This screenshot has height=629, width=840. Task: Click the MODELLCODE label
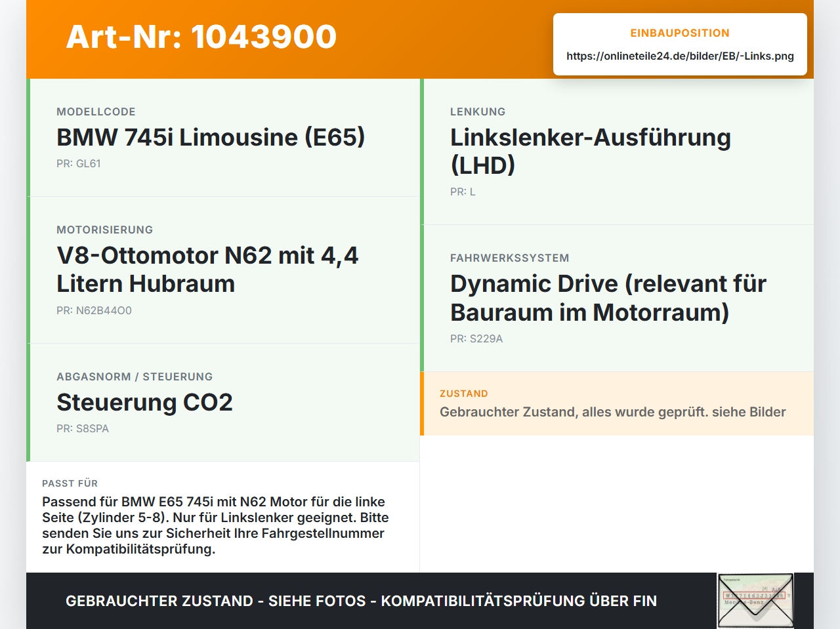click(x=96, y=112)
